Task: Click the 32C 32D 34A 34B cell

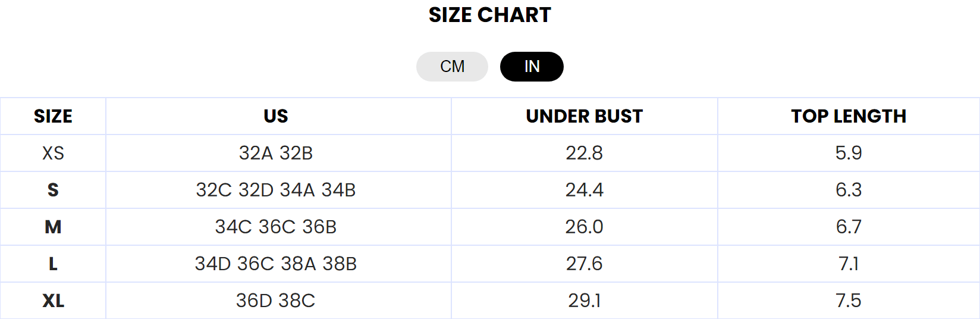Action: coord(276,190)
